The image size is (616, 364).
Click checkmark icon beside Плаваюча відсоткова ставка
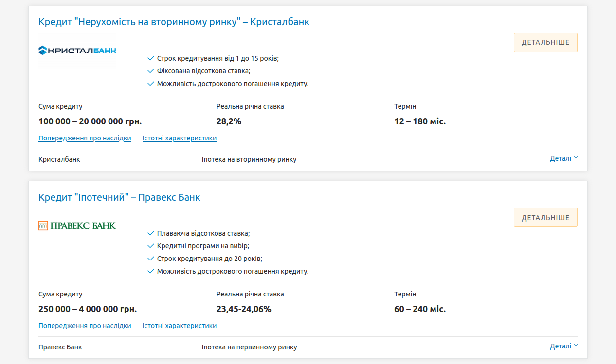click(151, 233)
